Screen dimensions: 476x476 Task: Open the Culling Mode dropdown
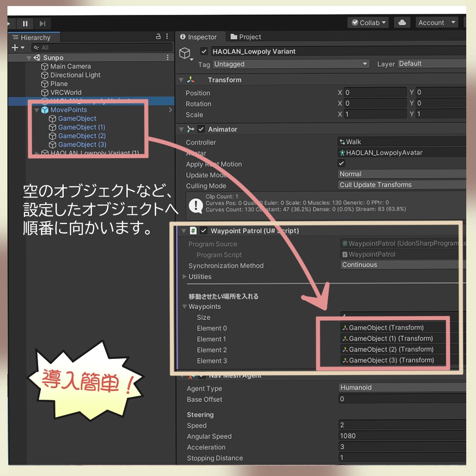(x=402, y=185)
